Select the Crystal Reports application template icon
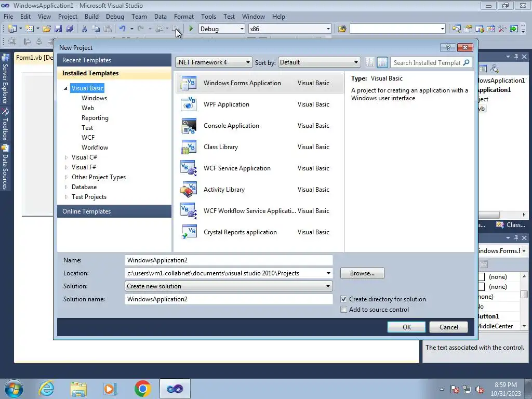 pos(189,232)
